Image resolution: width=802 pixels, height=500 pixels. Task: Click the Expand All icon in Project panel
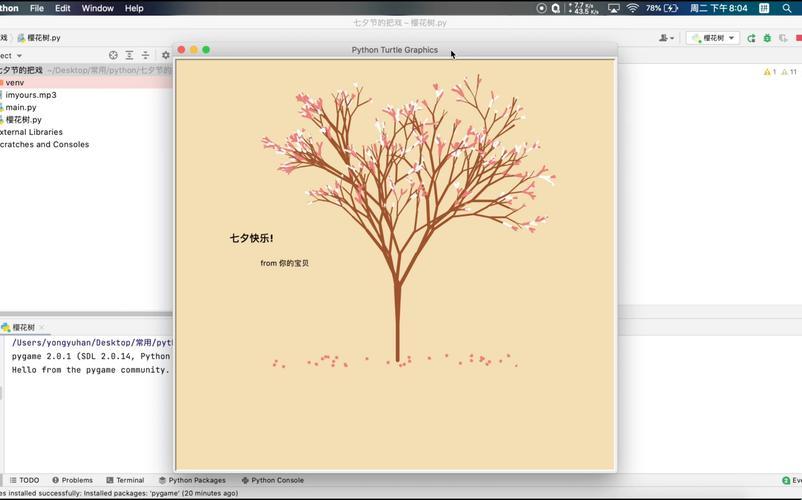tap(129, 55)
